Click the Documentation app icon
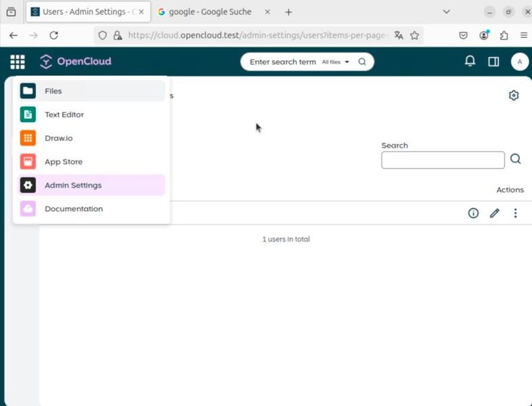 (28, 208)
